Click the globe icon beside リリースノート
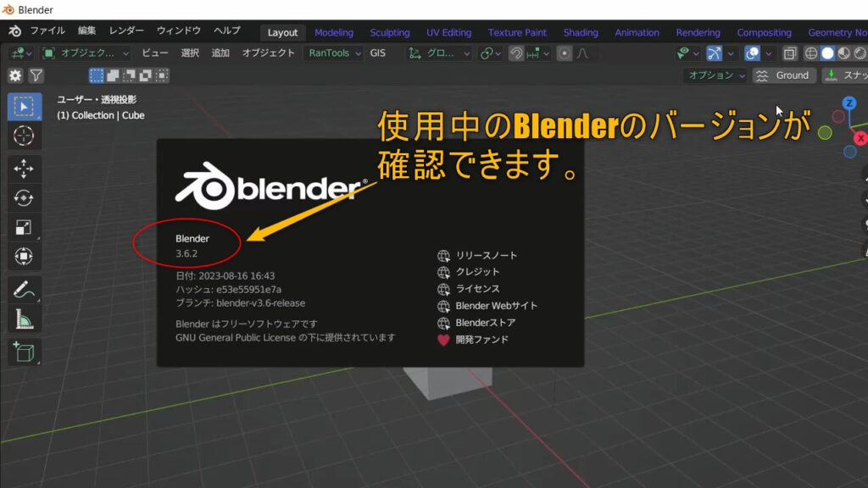868x488 pixels. tap(443, 256)
